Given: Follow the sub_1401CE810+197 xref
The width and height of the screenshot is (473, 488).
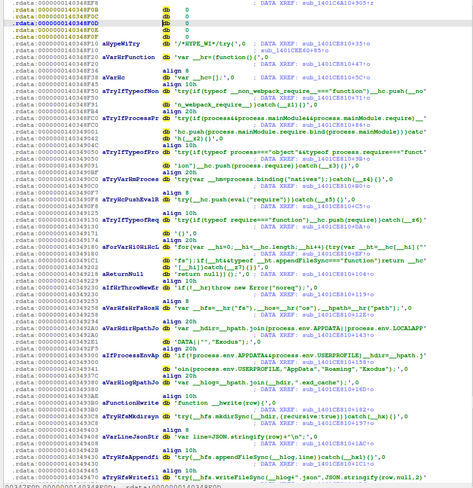Looking at the screenshot, I should point(338,423).
